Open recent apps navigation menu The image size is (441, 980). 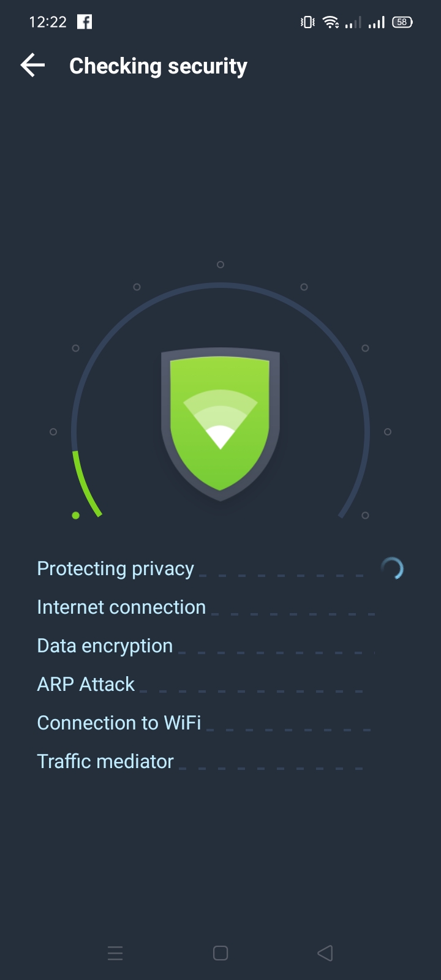(115, 953)
